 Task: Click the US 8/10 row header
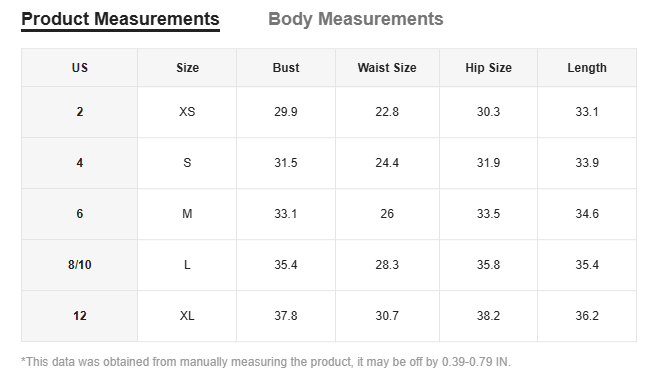click(x=79, y=265)
